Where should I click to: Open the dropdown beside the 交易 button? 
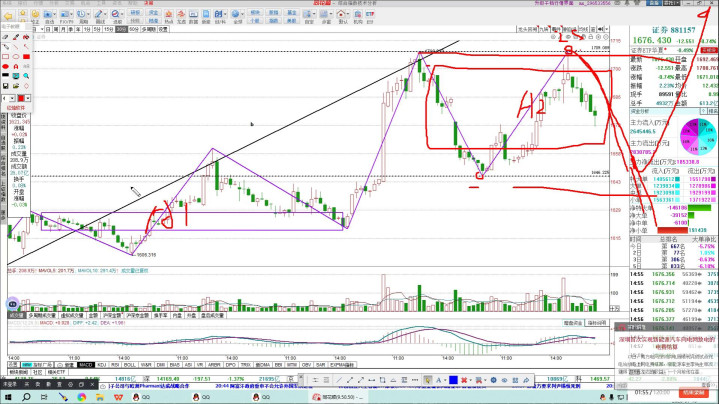click(x=678, y=3)
